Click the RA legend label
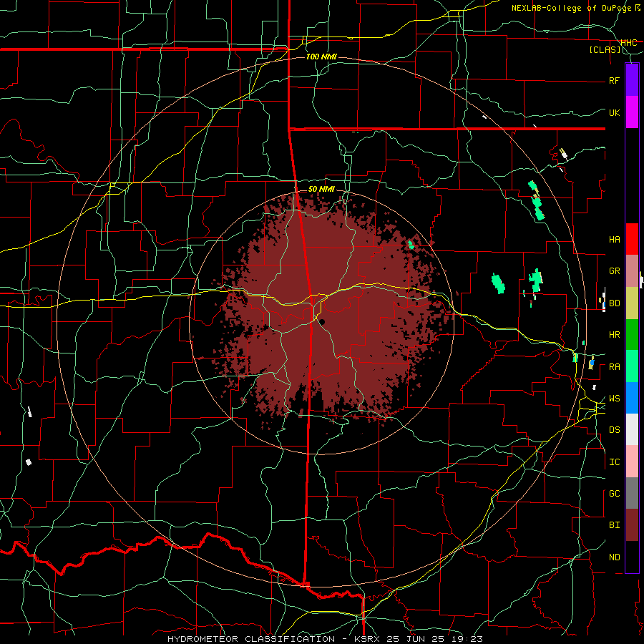 click(614, 367)
